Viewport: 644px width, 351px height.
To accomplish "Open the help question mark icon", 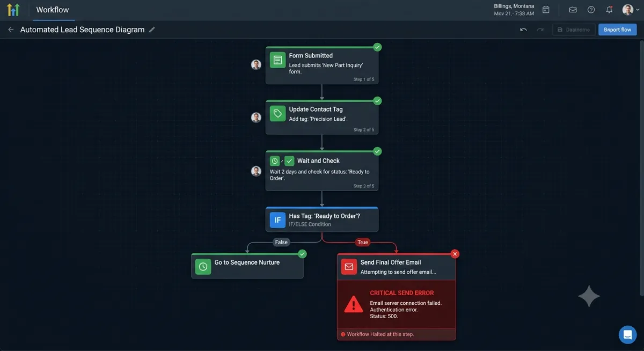I will pos(591,10).
